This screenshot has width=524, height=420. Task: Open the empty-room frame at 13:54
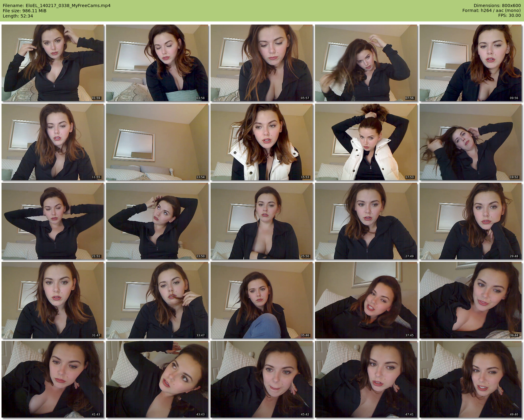pos(157,142)
